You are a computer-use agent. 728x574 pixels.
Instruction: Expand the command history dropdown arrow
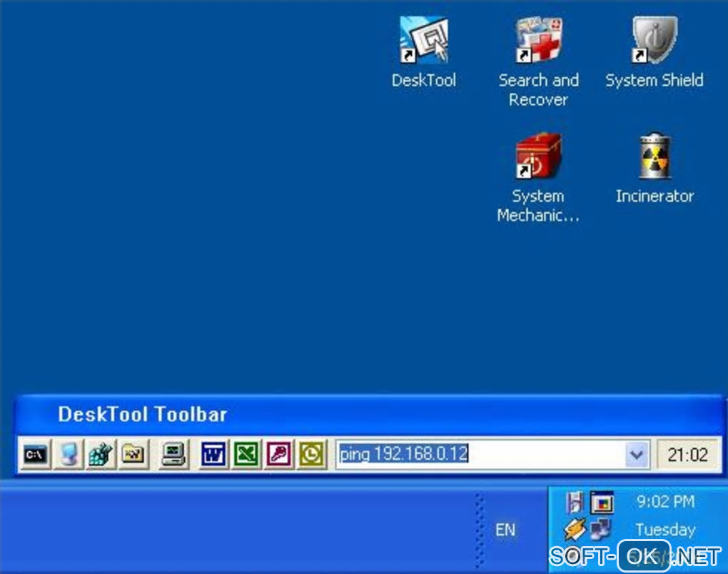tap(637, 455)
